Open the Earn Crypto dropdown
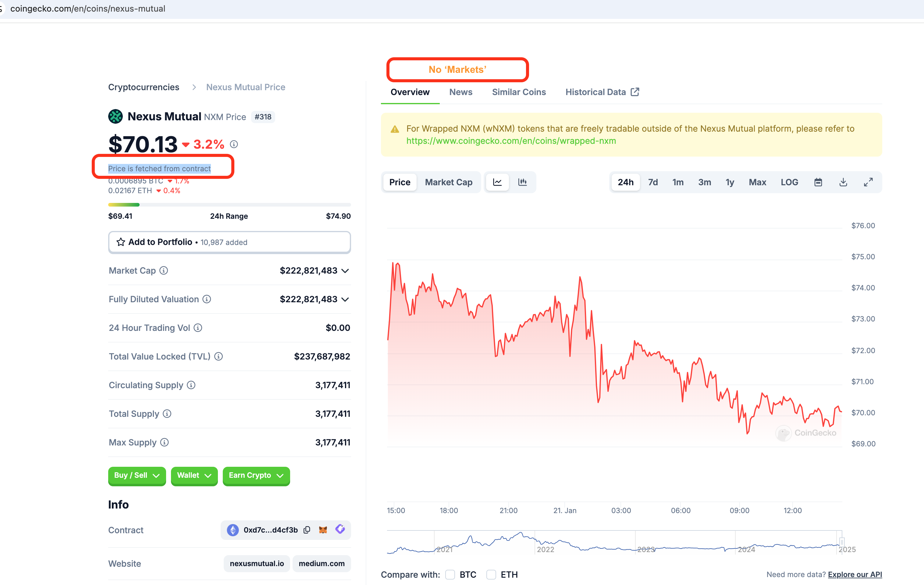 (256, 475)
